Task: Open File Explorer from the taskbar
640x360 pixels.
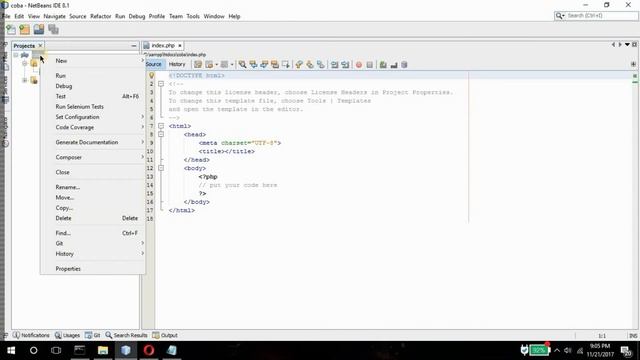Action: pyautogui.click(x=103, y=350)
